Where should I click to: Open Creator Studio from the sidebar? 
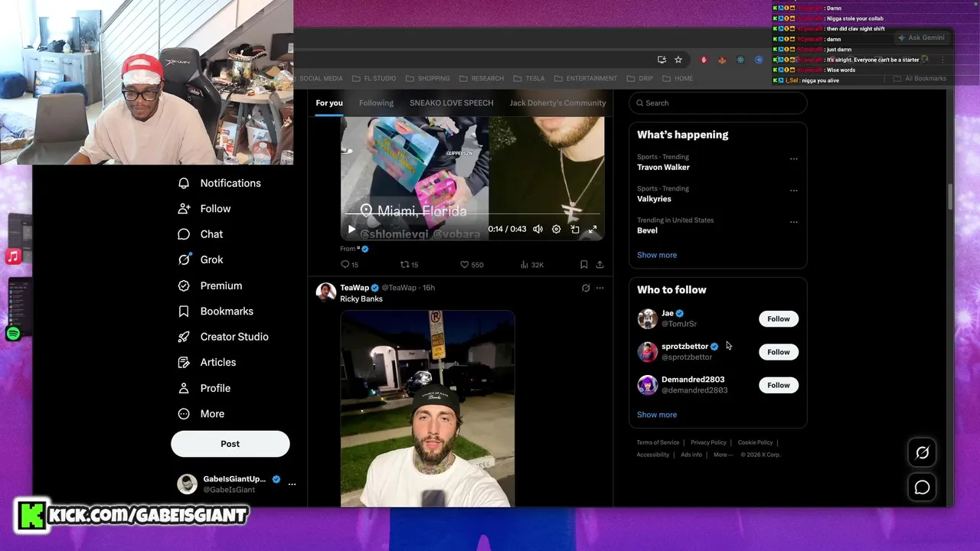coord(223,337)
